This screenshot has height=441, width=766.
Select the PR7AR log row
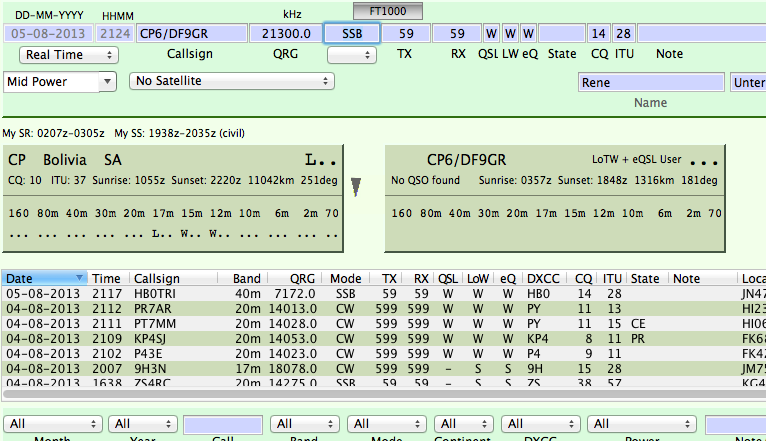(x=383, y=309)
